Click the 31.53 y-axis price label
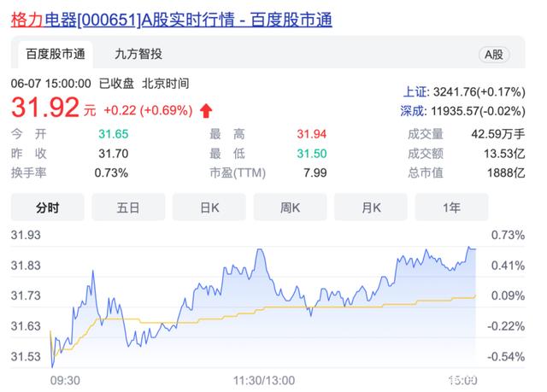Viewport: 547px width, 392px height. [26, 356]
